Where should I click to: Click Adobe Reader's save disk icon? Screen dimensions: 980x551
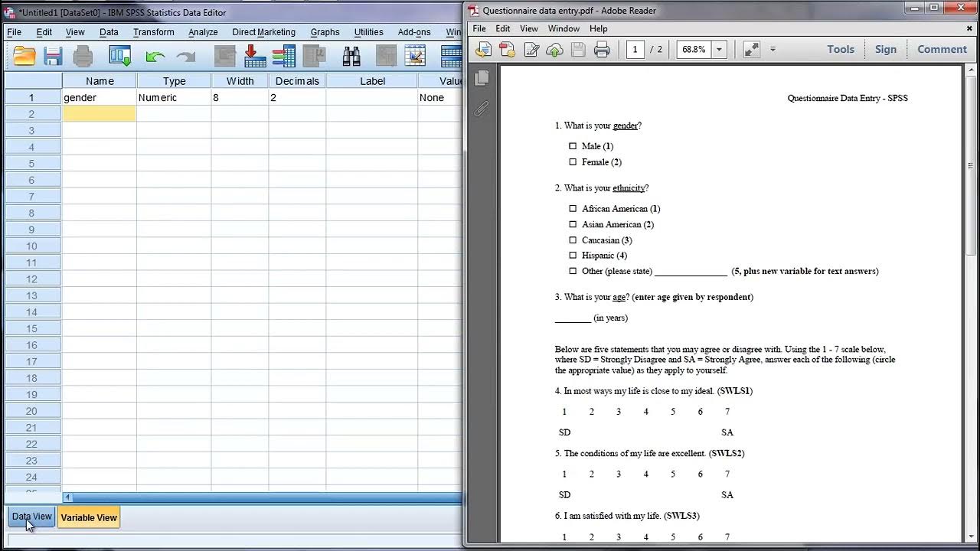coord(578,50)
